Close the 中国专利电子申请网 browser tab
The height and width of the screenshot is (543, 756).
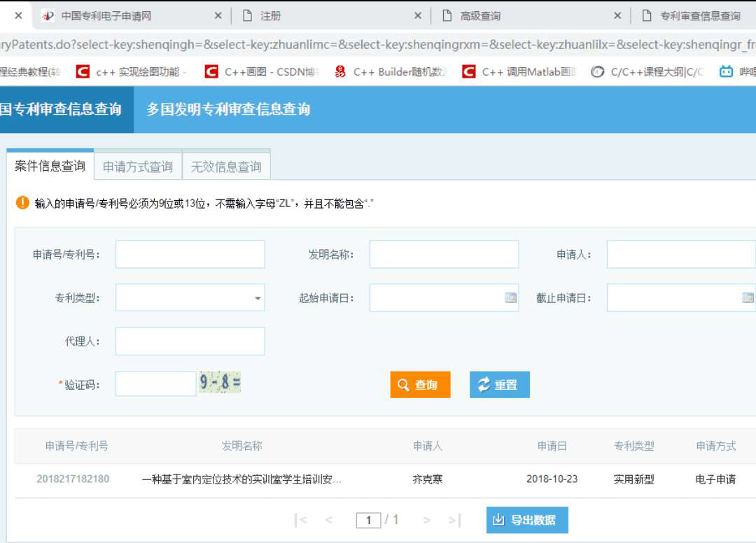click(x=218, y=15)
